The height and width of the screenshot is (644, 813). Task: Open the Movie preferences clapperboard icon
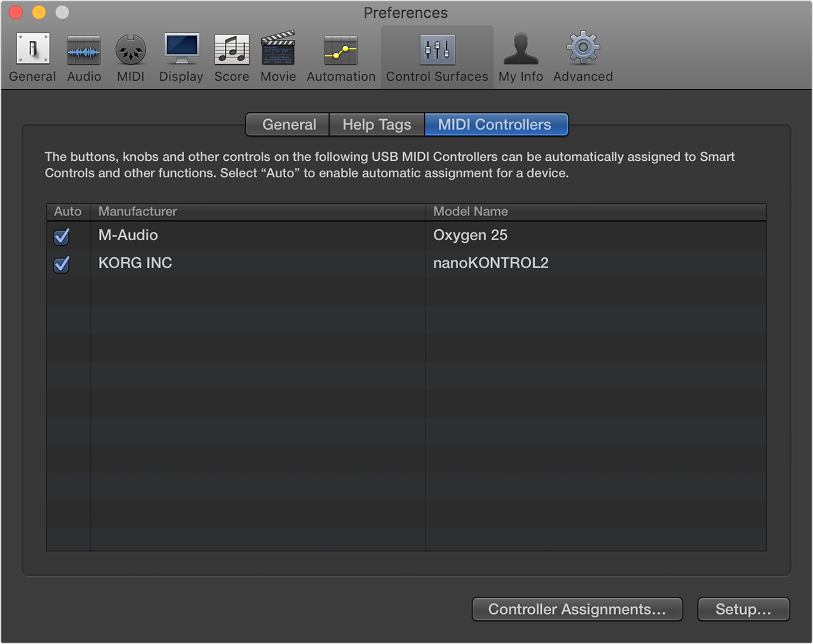(x=278, y=48)
